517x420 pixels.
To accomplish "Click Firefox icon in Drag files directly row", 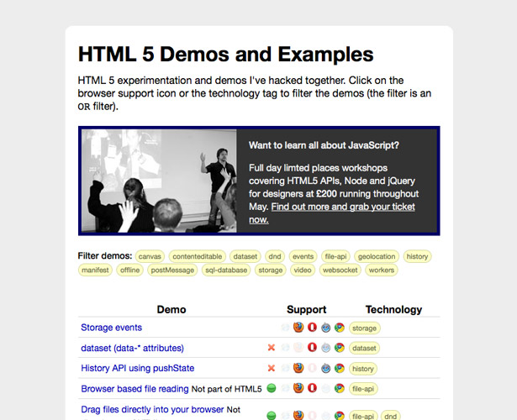I will (298, 415).
